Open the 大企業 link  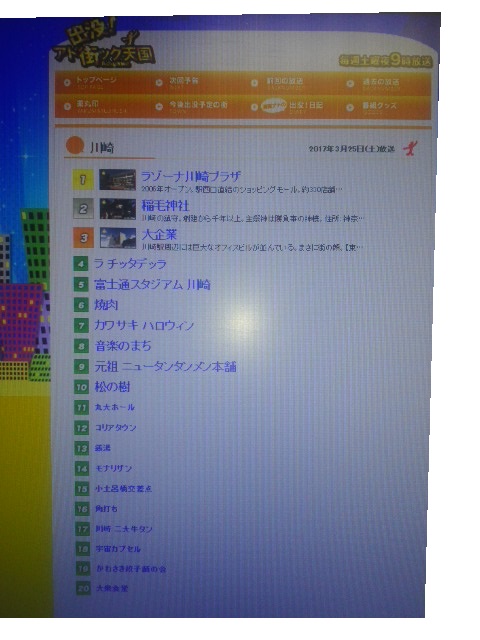[x=159, y=234]
